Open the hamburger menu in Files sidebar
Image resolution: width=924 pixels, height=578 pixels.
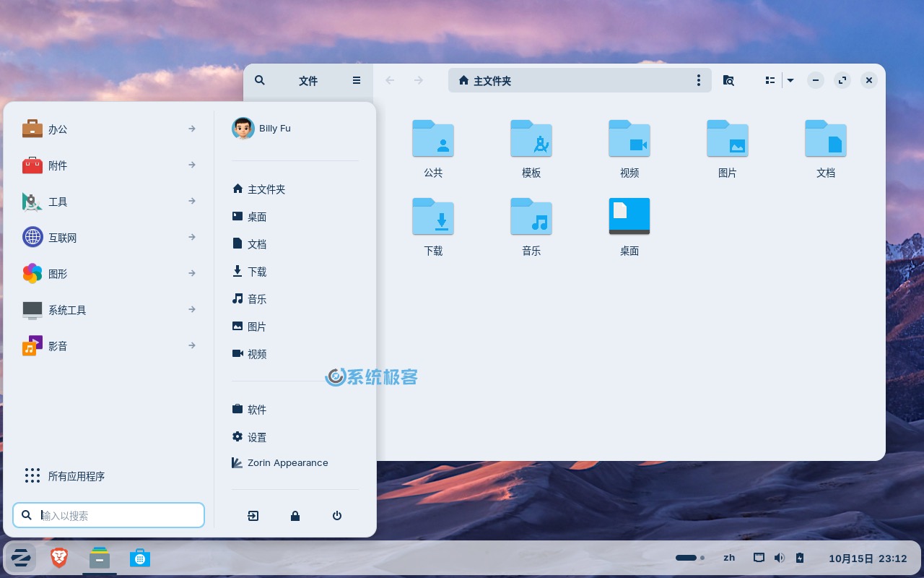(357, 81)
